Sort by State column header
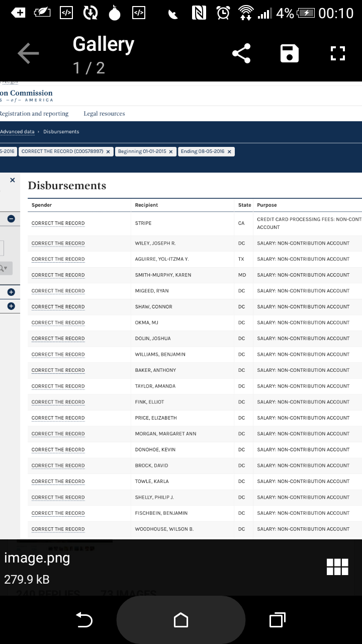Screen dimensions: 362x644 244,205
